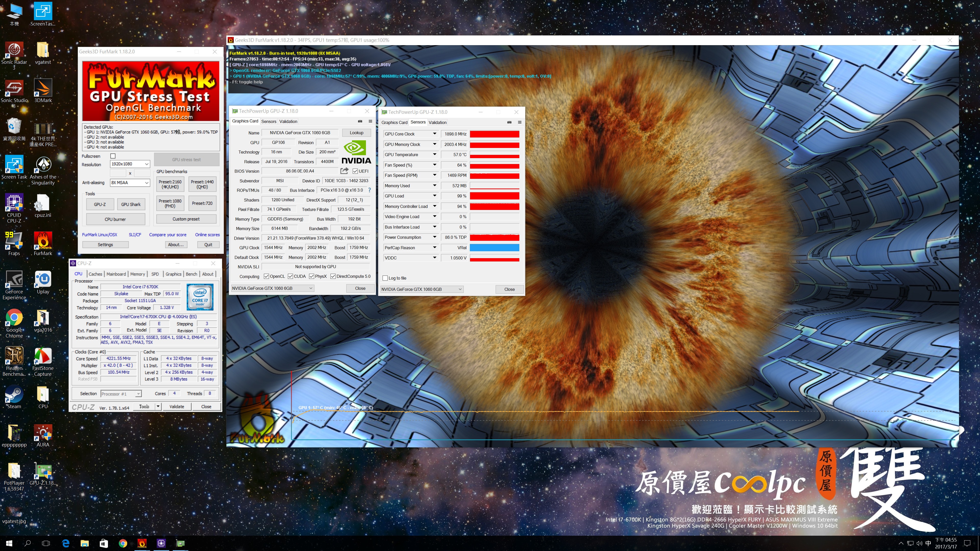This screenshot has height=551, width=980.
Task: Launch Steam from the desktop
Action: tap(14, 397)
